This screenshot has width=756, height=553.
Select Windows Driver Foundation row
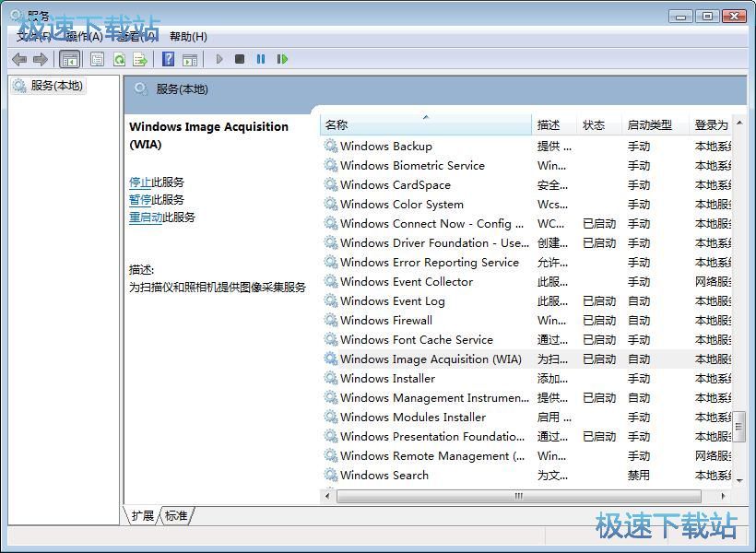(x=526, y=242)
